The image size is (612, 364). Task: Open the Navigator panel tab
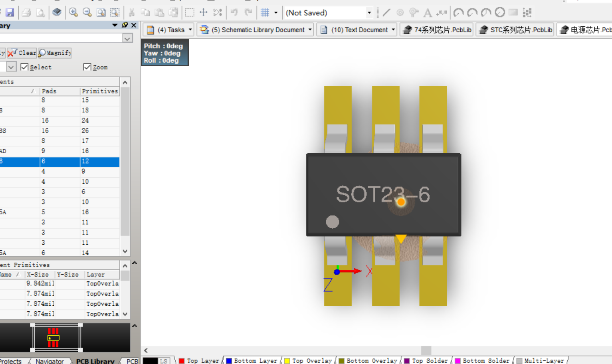(x=49, y=361)
